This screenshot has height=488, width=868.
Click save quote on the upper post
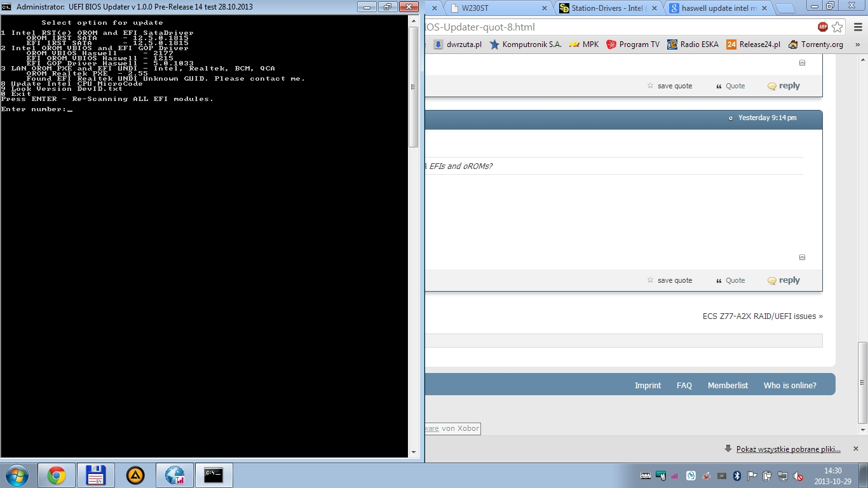670,86
